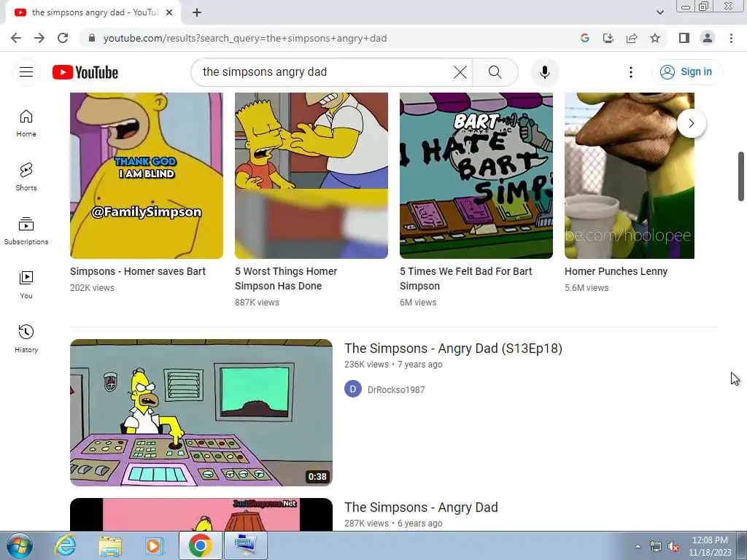
Task: Click the Google icon in address bar
Action: pyautogui.click(x=585, y=38)
